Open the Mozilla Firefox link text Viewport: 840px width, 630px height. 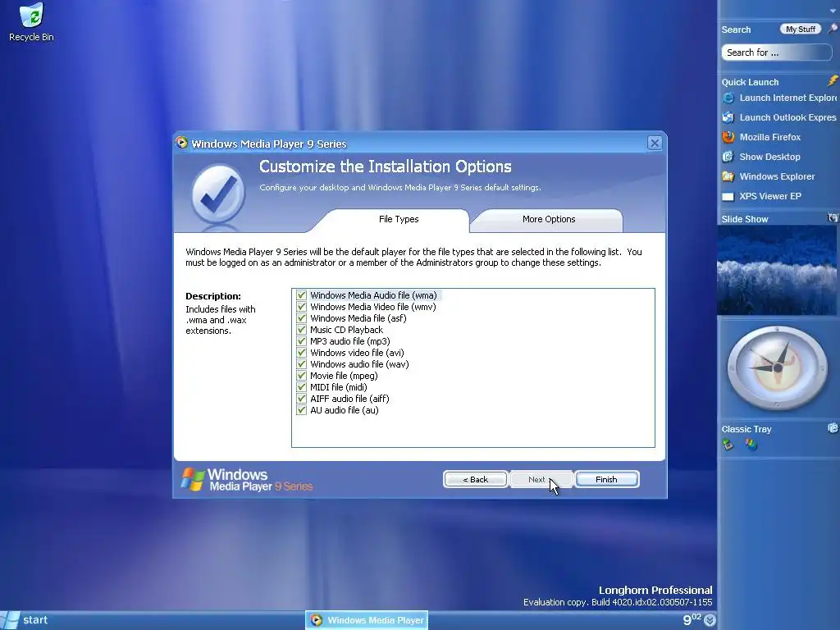(x=769, y=137)
